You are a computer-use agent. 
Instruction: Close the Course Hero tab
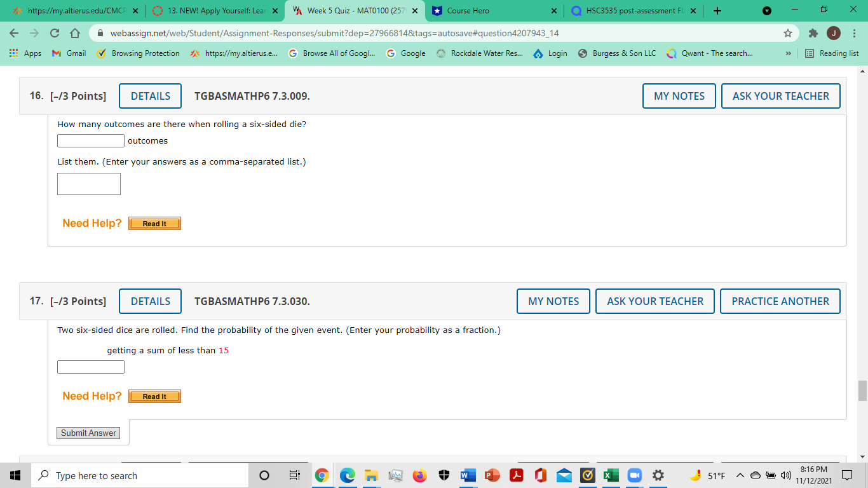click(x=554, y=11)
